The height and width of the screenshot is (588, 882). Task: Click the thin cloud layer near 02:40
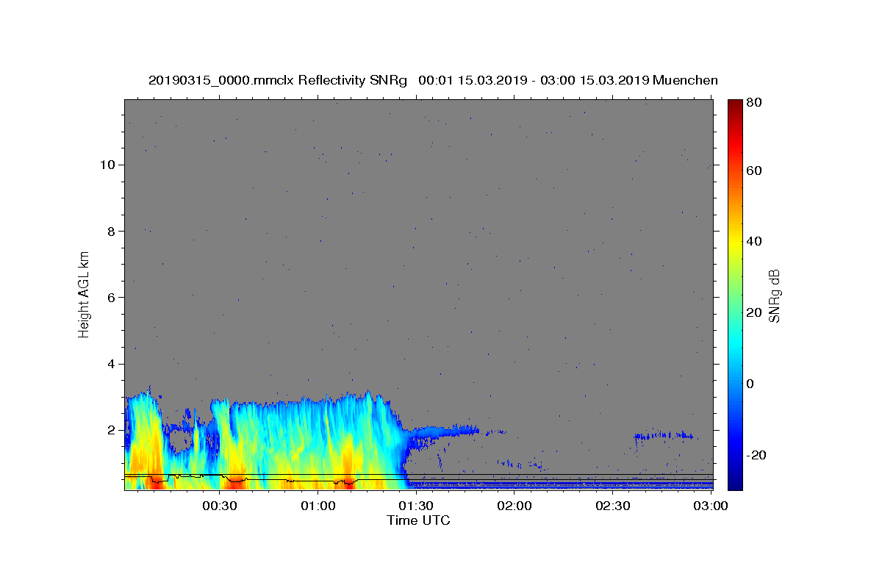click(664, 435)
